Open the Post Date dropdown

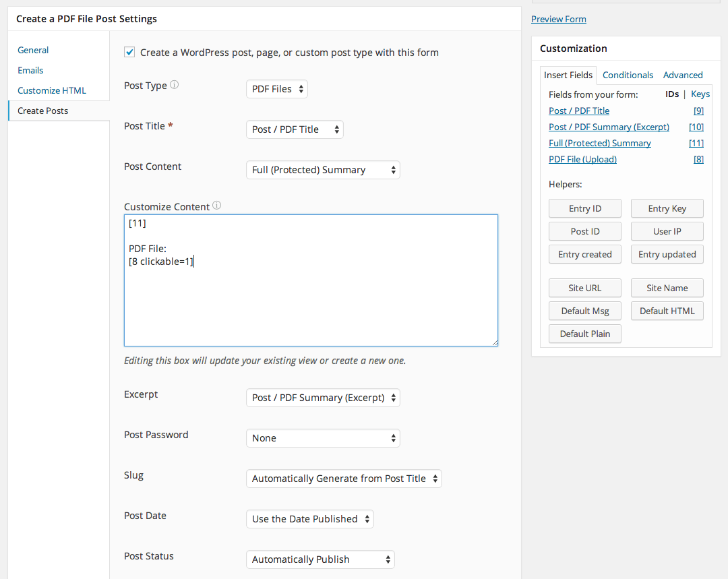[309, 519]
